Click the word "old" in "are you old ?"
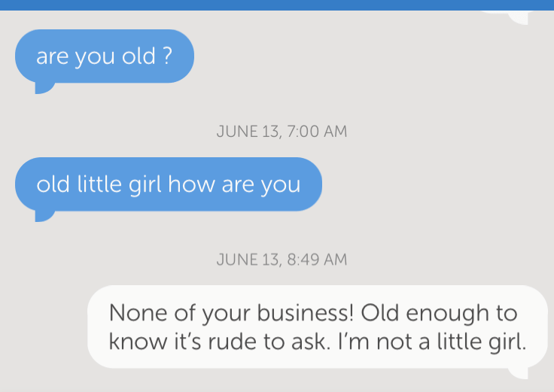 [138, 56]
